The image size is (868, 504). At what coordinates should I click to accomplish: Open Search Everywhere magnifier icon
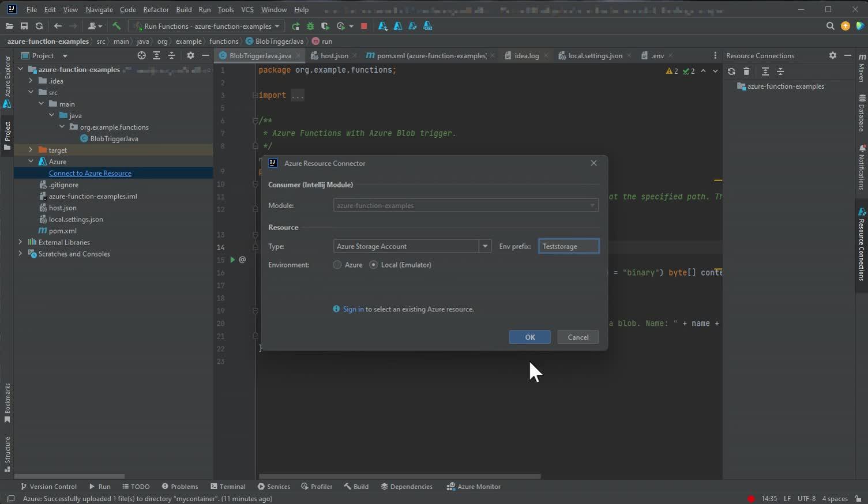[831, 26]
